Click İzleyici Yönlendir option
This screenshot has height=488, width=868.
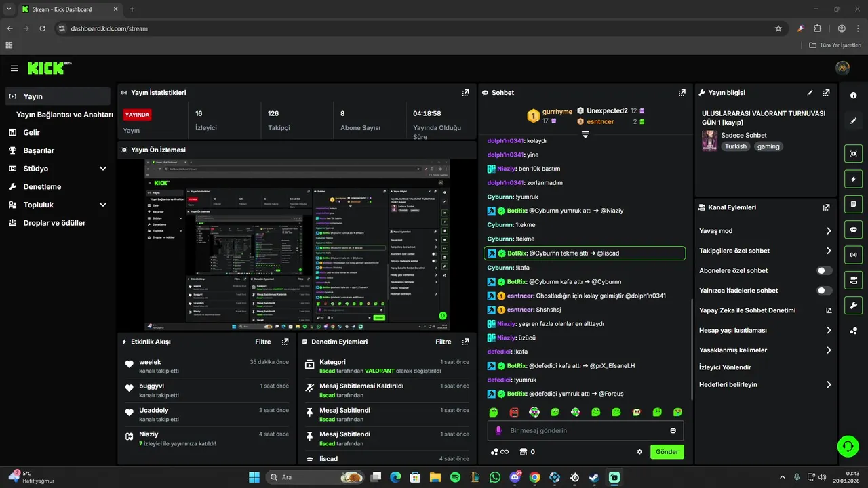(x=725, y=367)
